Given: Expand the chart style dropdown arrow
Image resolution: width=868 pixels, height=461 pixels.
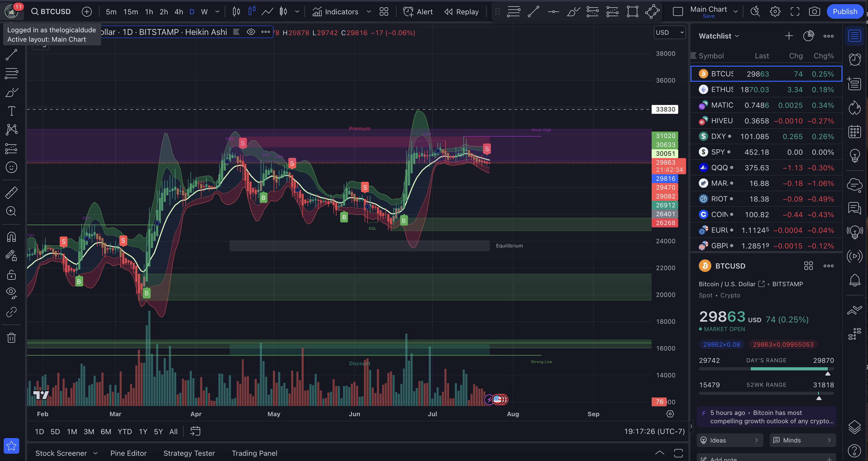Looking at the screenshot, I should coord(297,12).
